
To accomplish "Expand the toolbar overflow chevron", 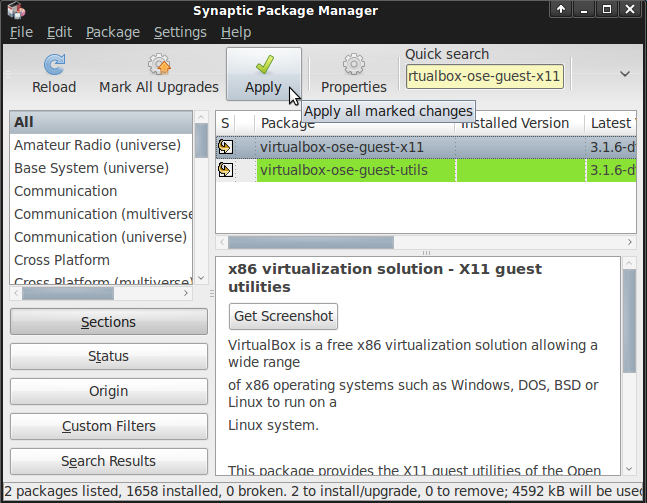I will (625, 74).
